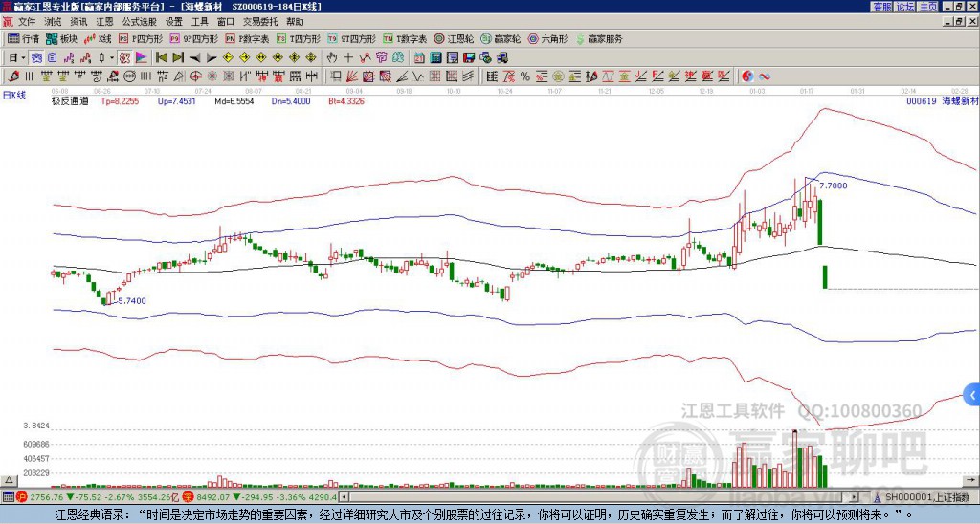980x524 pixels.
Task: Click the first yellow diamond arrow icon
Action: [228, 57]
